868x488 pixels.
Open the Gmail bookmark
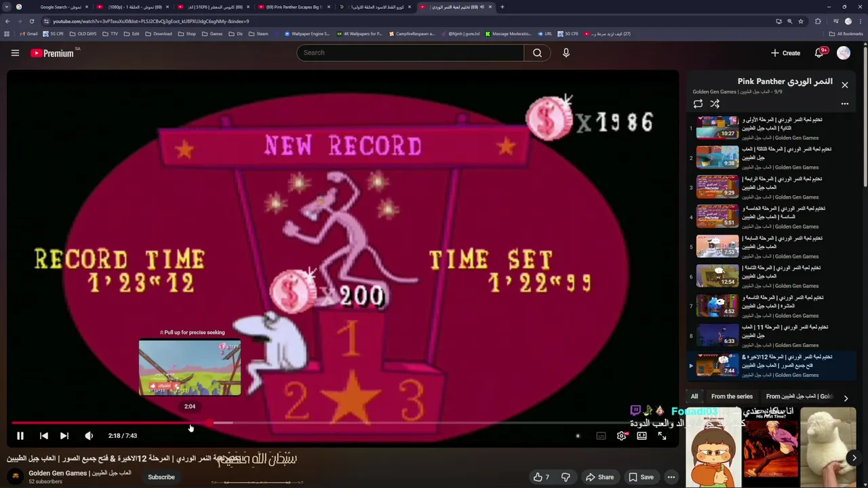point(28,34)
